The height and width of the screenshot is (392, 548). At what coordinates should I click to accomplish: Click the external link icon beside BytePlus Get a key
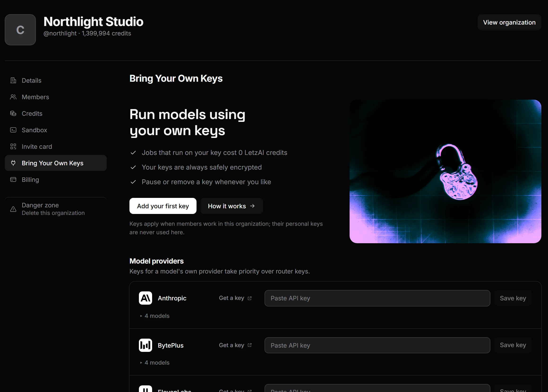[250, 345]
